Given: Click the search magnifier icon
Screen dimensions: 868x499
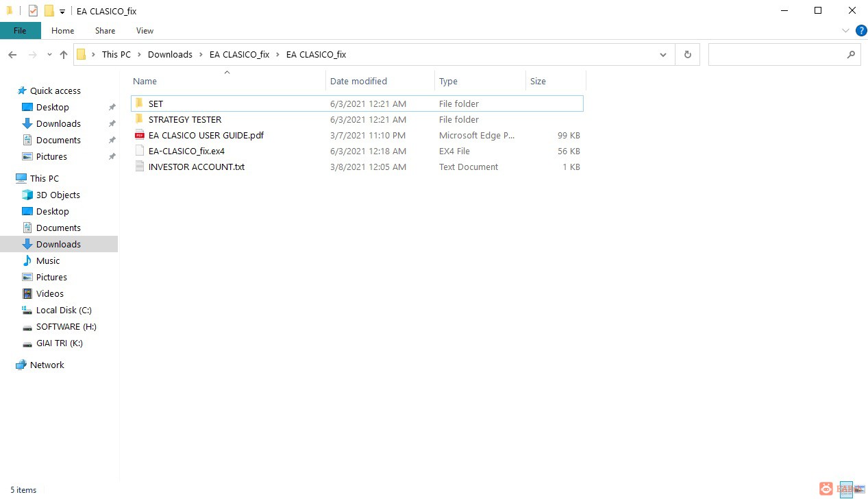Looking at the screenshot, I should pos(851,55).
